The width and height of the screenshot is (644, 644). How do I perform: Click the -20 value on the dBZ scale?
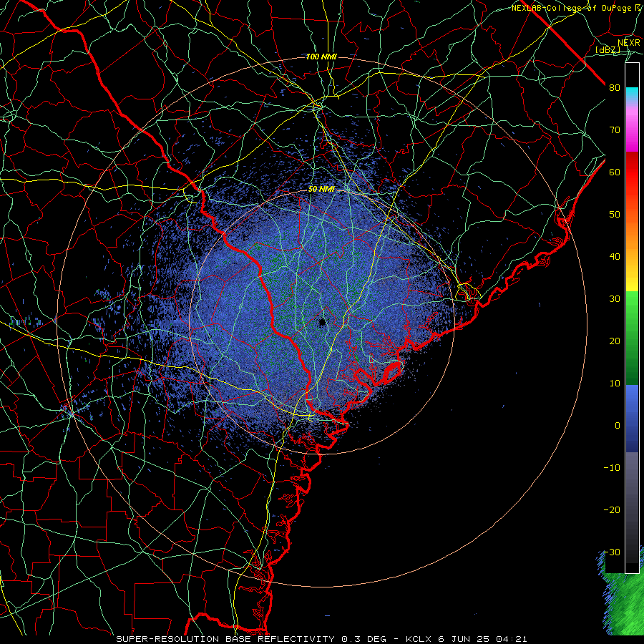(x=612, y=510)
